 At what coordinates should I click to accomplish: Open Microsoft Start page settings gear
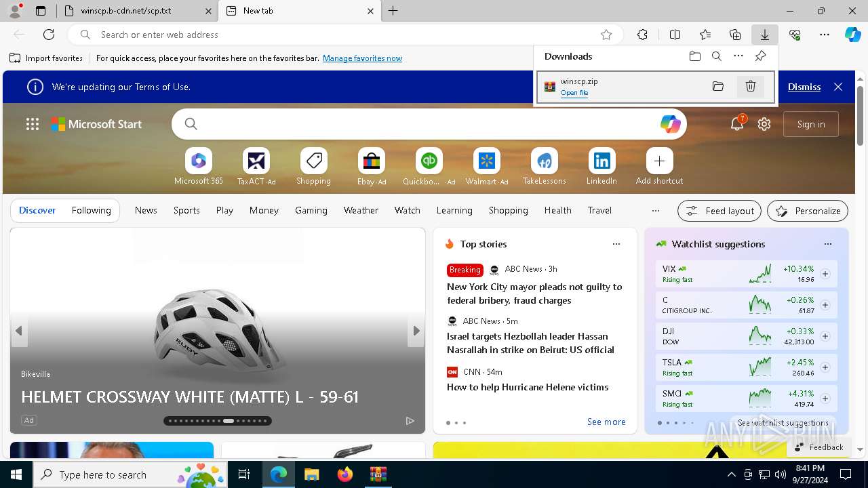tap(764, 124)
